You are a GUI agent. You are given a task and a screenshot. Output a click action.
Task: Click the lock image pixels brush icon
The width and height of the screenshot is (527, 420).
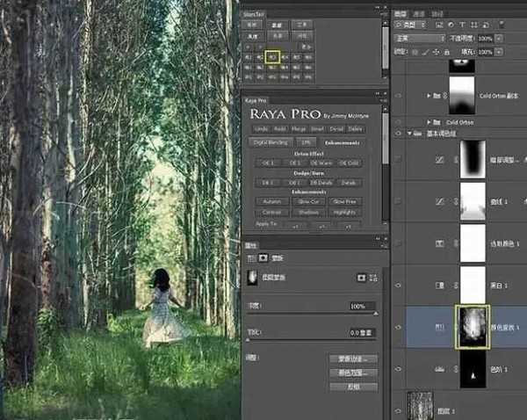[424, 53]
